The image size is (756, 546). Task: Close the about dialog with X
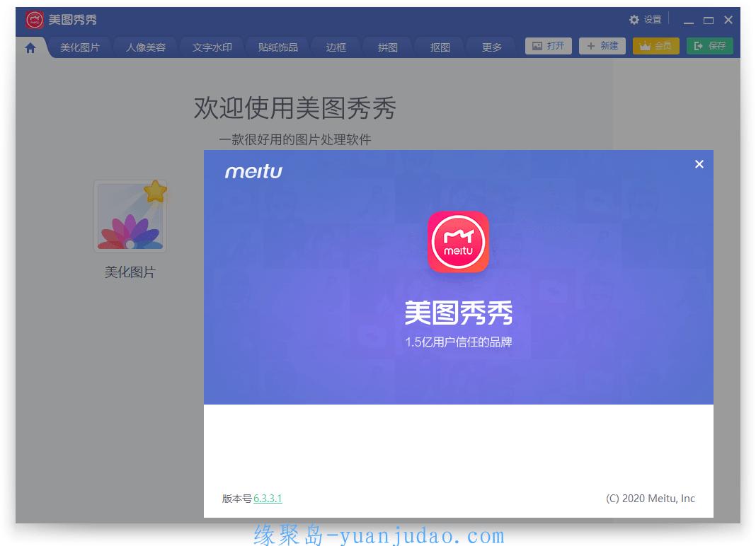tap(699, 164)
